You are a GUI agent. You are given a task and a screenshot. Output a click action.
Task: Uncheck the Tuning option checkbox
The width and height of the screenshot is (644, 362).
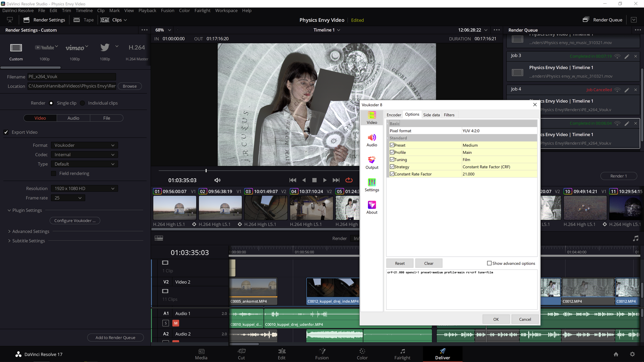[392, 160]
